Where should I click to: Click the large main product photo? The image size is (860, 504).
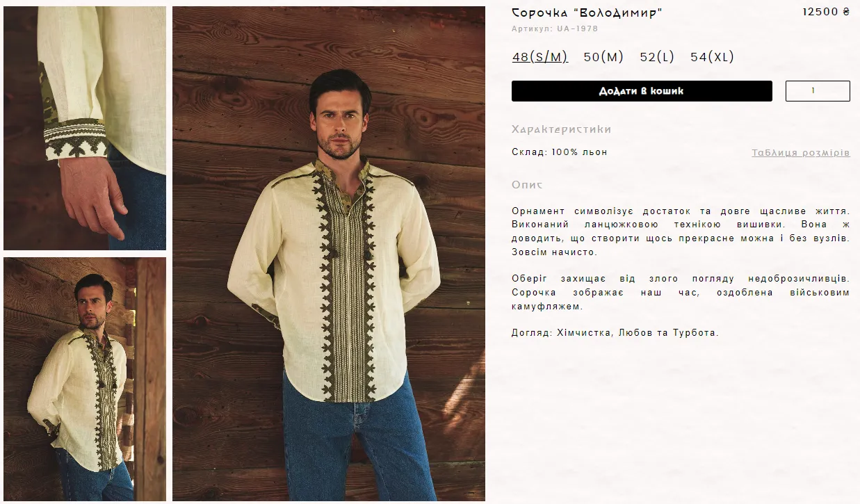[x=329, y=254]
